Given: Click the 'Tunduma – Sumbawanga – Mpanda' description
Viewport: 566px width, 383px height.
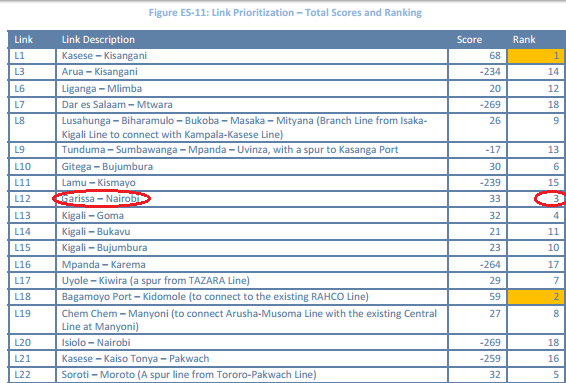Looking at the screenshot, I should pos(230,150).
